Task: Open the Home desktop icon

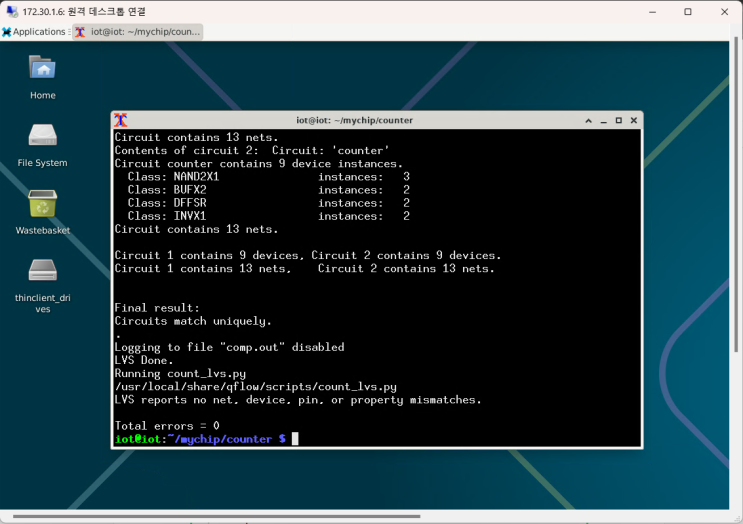Action: (x=43, y=77)
